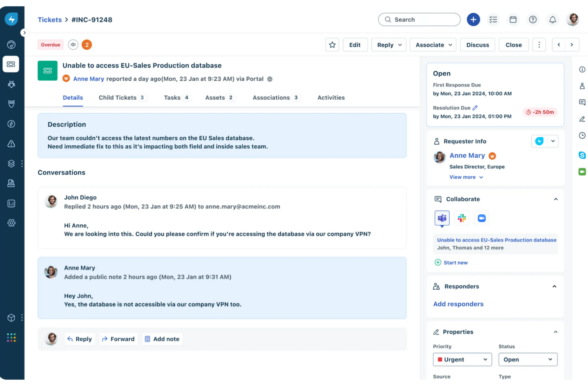Open the Status dropdown showing Open
Screen dimensions: 588x392
coord(528,359)
